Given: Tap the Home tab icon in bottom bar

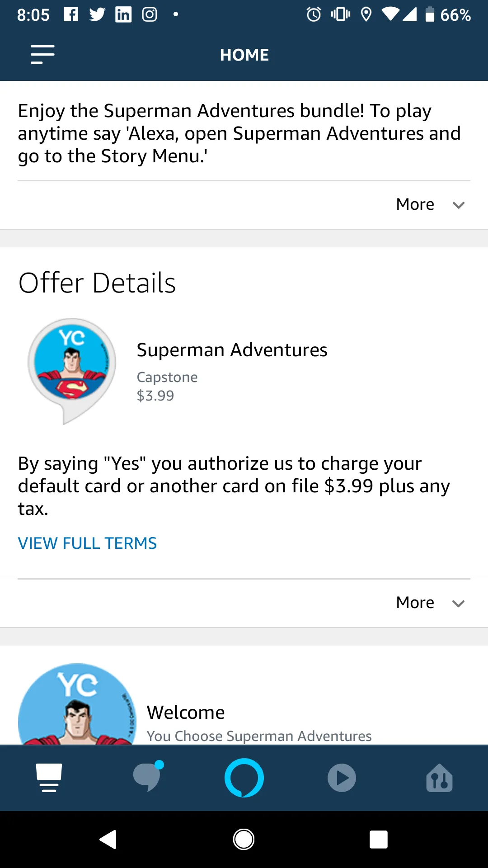Looking at the screenshot, I should [x=49, y=778].
